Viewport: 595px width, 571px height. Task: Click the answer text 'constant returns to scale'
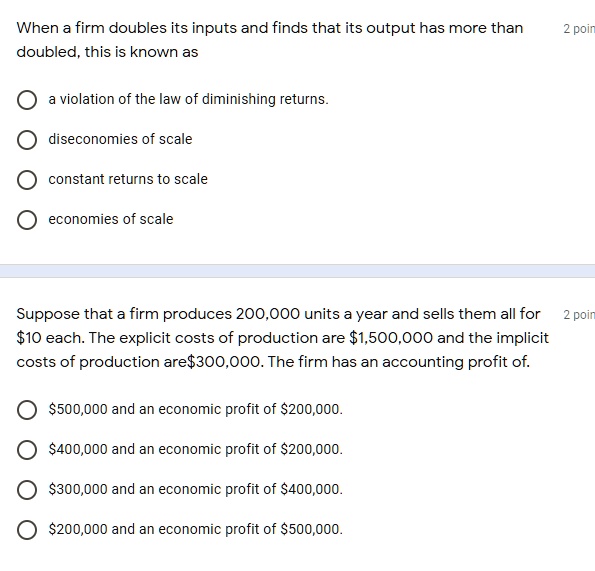pyautogui.click(x=128, y=179)
